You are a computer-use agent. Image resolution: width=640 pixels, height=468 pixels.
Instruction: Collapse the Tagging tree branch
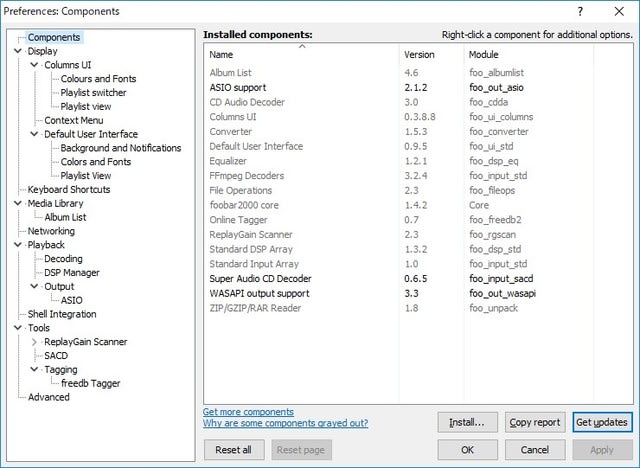pyautogui.click(x=34, y=369)
